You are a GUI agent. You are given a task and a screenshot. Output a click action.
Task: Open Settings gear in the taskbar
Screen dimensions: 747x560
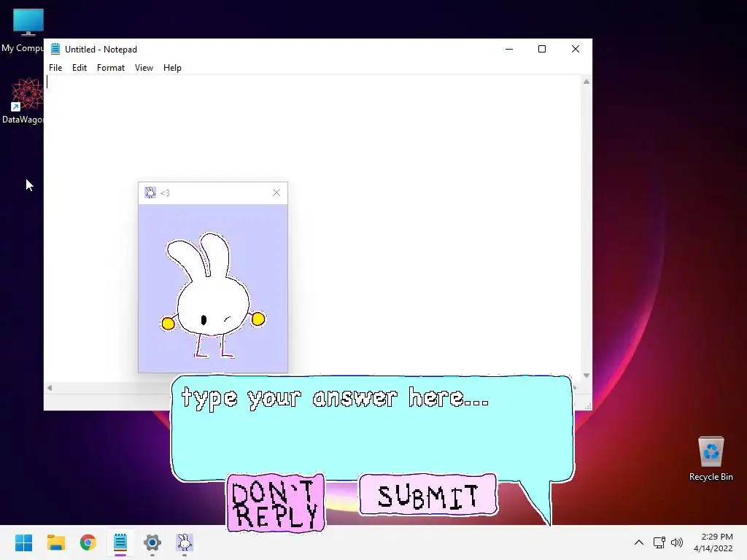pos(152,542)
